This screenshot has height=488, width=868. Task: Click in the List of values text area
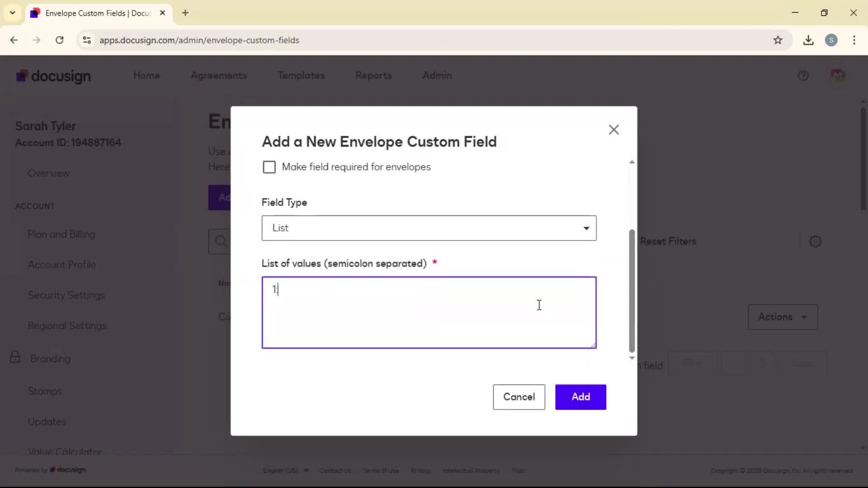click(x=429, y=313)
